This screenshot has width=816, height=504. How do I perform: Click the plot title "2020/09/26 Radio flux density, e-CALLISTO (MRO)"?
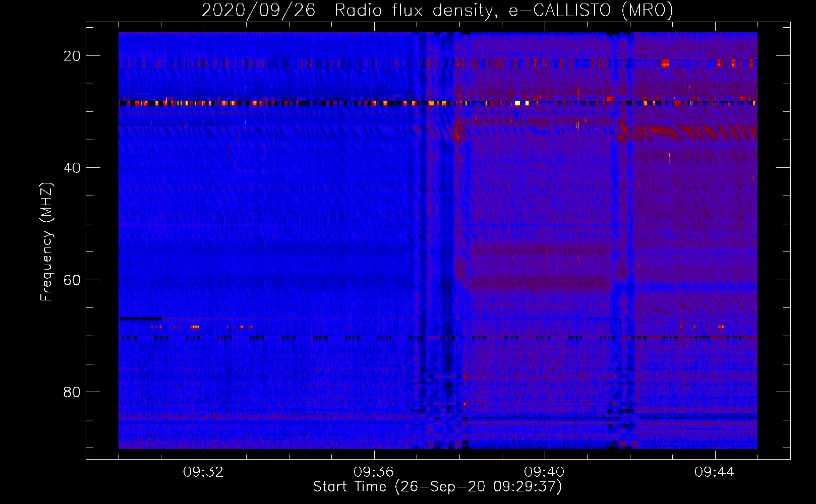pyautogui.click(x=437, y=10)
